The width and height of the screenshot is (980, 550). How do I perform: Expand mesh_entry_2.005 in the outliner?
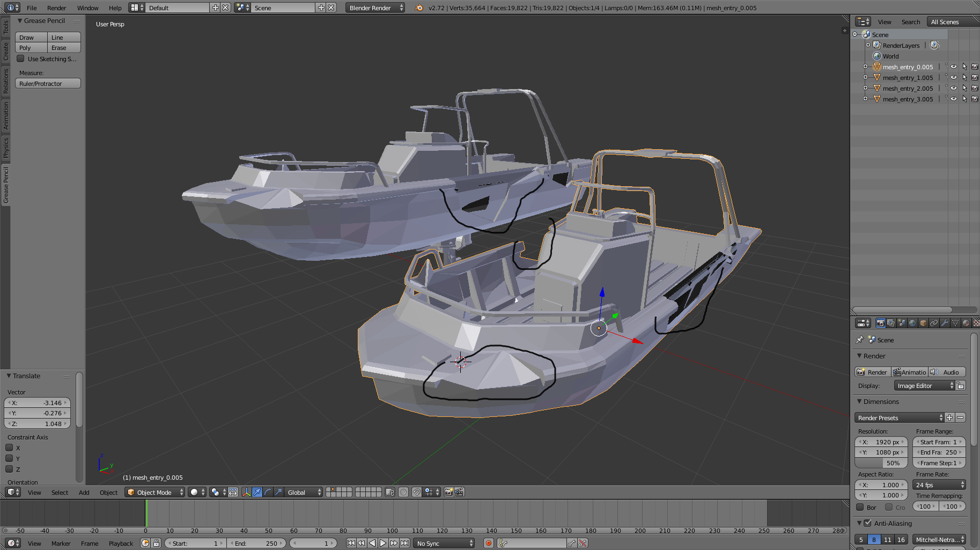[865, 88]
